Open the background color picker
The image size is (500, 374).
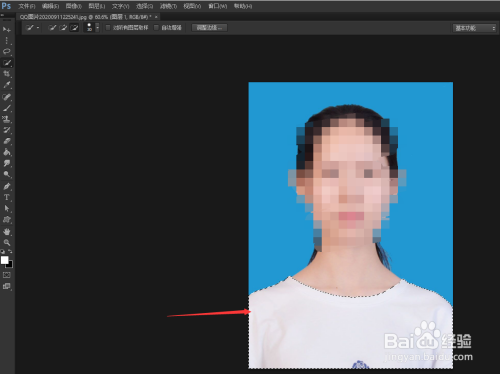[x=10, y=265]
